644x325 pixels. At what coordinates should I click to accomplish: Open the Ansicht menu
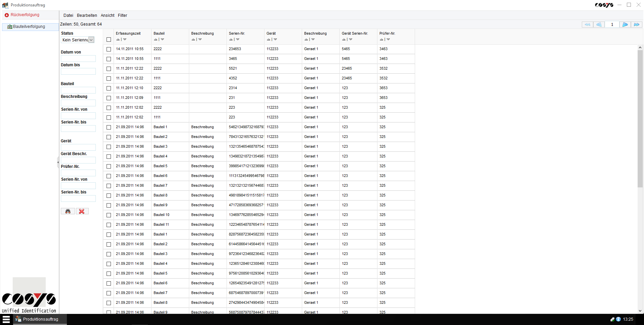107,15
